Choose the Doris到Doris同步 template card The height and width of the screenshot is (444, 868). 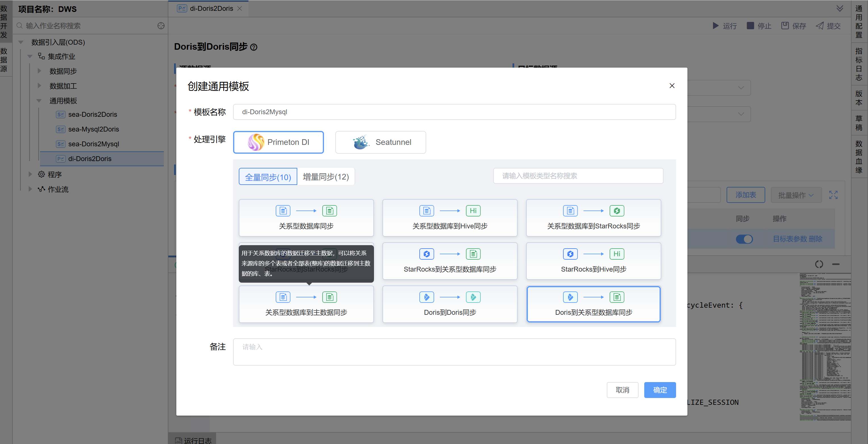[449, 304]
